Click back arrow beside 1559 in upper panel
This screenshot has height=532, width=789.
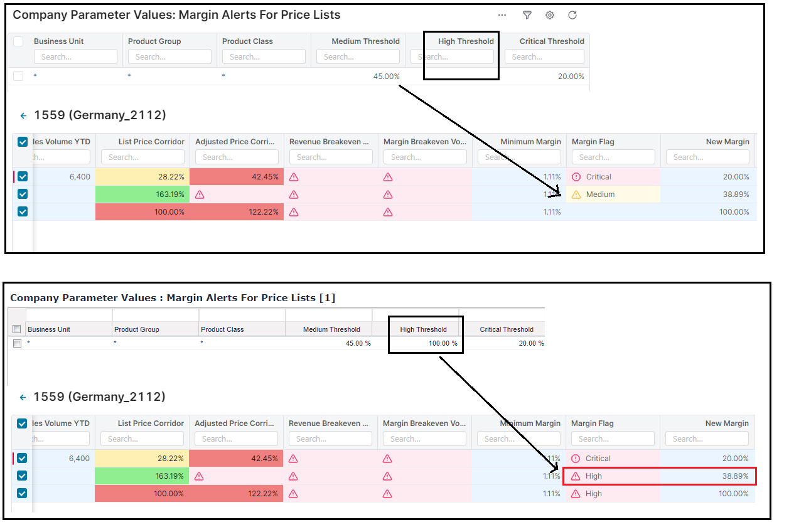[x=24, y=115]
